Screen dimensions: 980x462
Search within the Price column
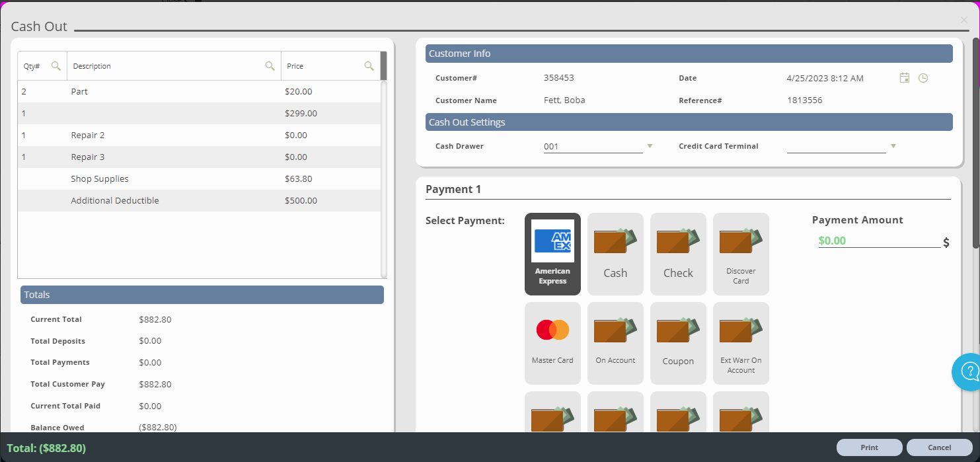tap(369, 65)
